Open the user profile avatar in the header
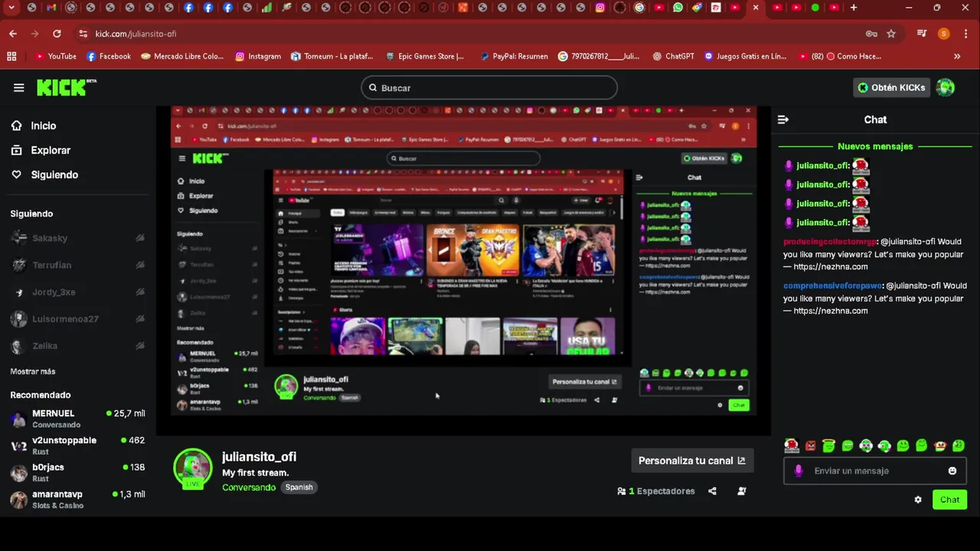980x551 pixels. point(946,87)
